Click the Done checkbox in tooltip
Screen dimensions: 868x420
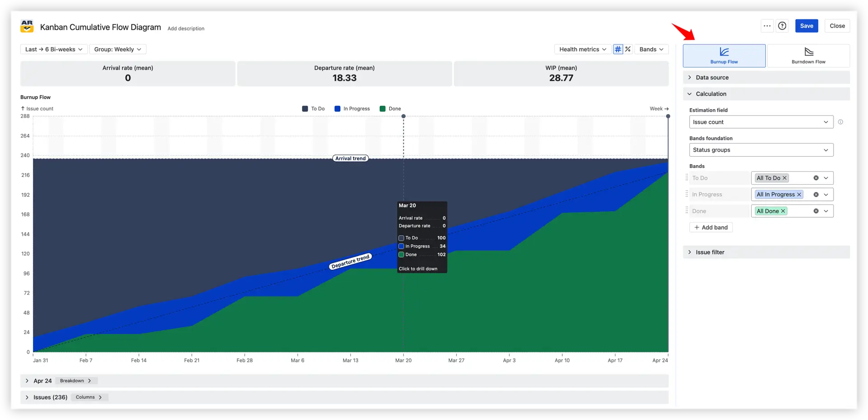pyautogui.click(x=401, y=255)
